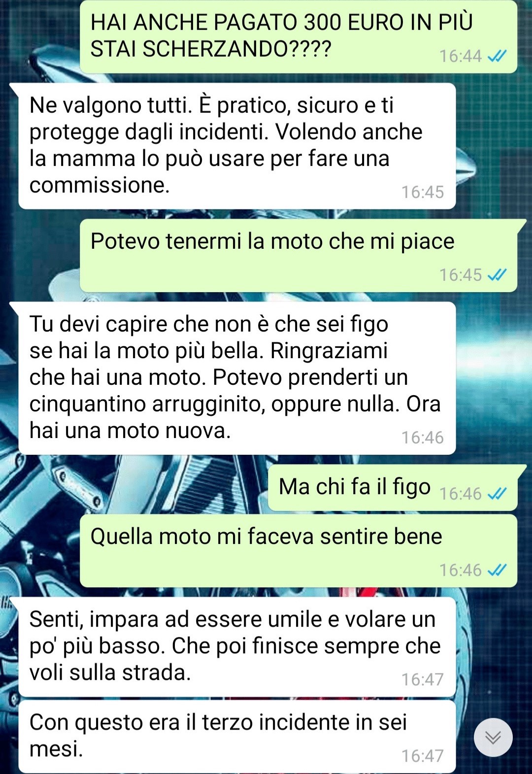Tap read ticks beside 'Ma chi fa il figo'

[497, 494]
